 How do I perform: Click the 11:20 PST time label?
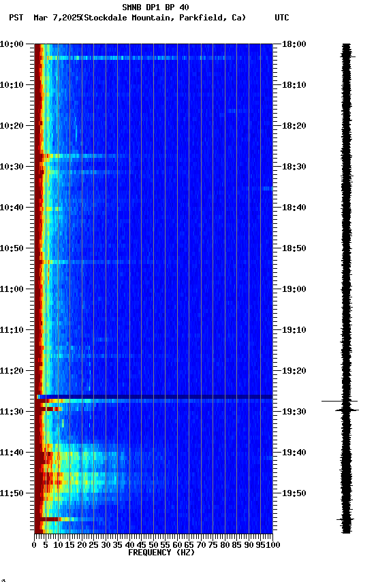[x=12, y=372]
